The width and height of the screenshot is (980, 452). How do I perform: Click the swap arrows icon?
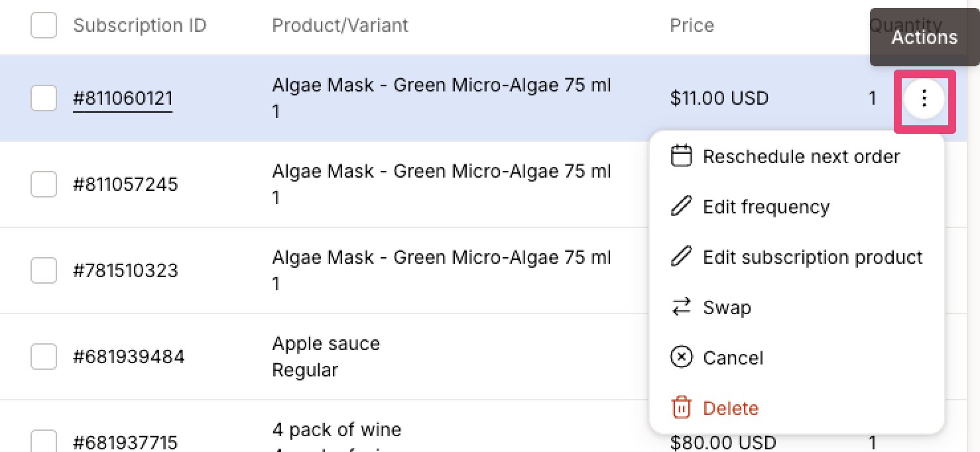[x=682, y=308]
